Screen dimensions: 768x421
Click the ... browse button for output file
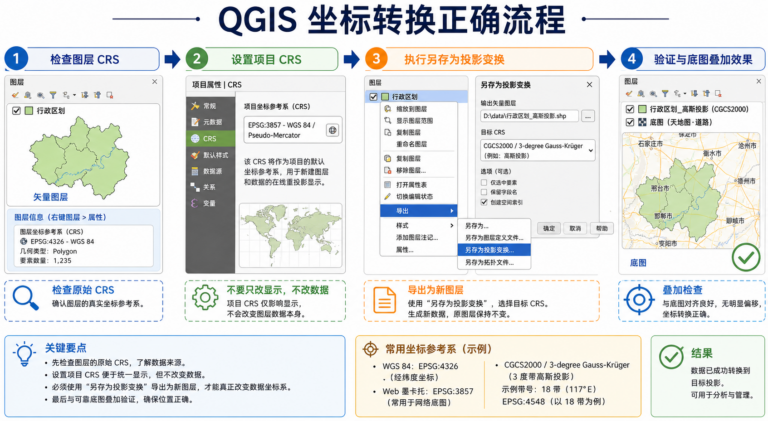[x=588, y=116]
